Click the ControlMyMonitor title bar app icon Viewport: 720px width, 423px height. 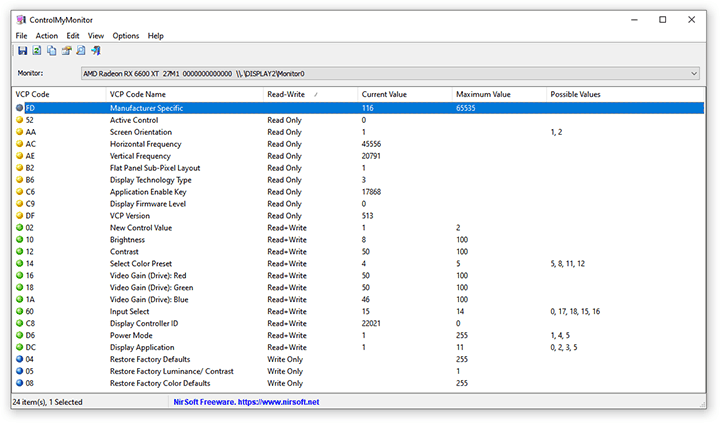tap(22, 19)
